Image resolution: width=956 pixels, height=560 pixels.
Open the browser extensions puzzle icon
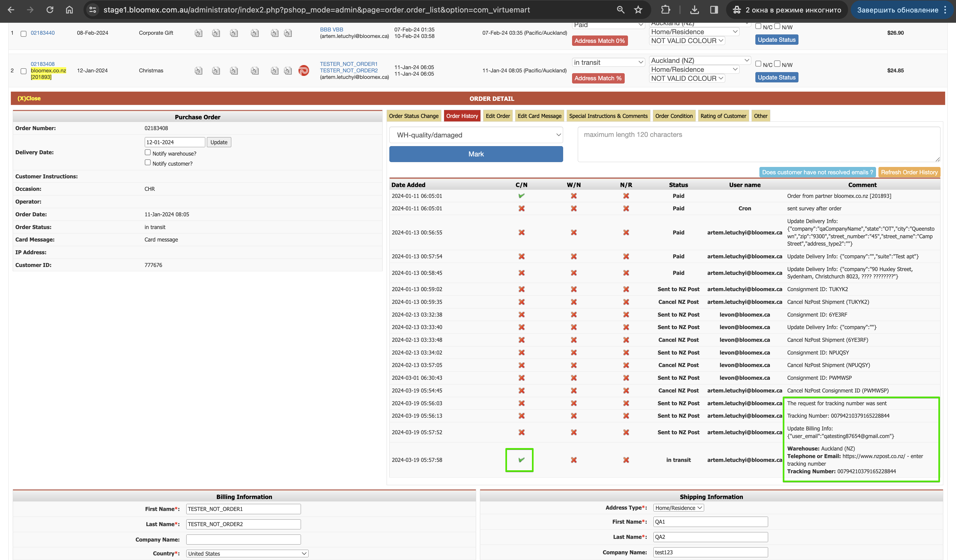click(665, 10)
